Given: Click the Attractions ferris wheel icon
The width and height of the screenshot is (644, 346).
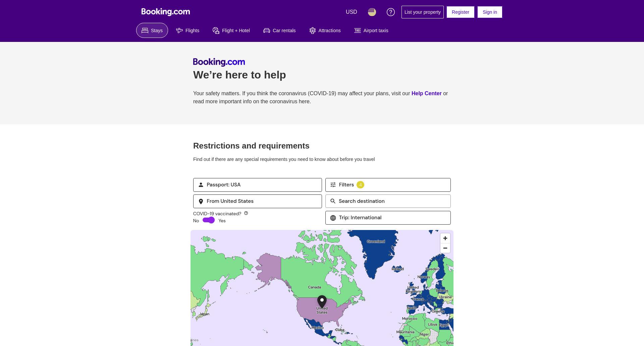Looking at the screenshot, I should click(313, 31).
